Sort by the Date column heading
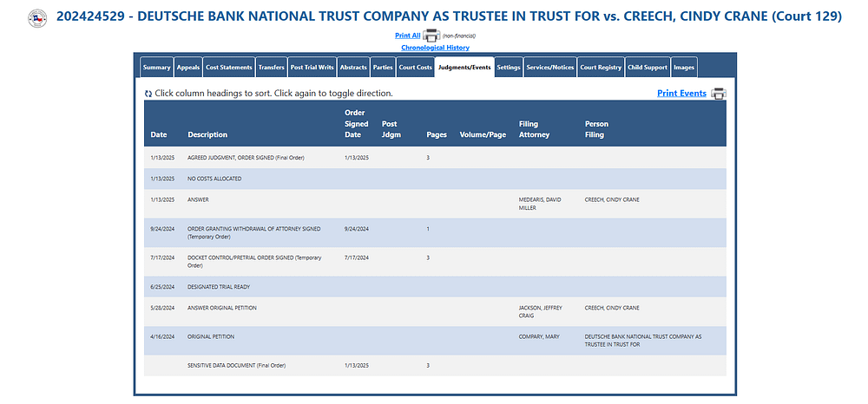 (x=158, y=134)
